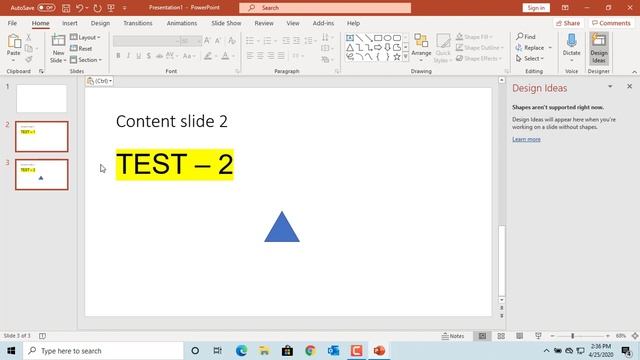Click the zoom in plus button

click(x=607, y=336)
